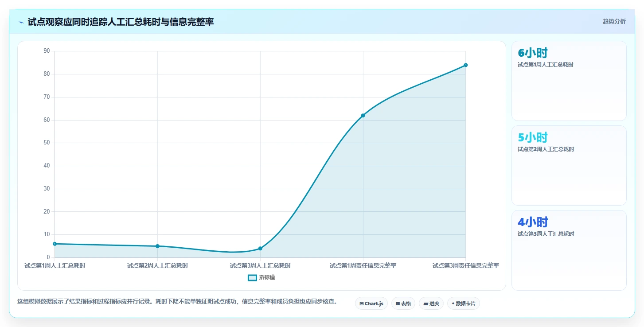Viewport: 644px width, 327px height.
Task: Select the 进度 tag
Action: (431, 304)
